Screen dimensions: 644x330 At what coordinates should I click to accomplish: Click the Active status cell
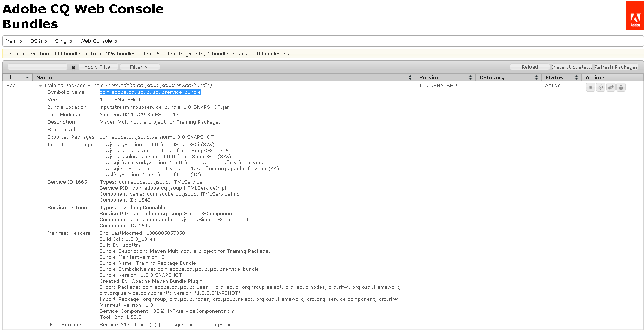pyautogui.click(x=553, y=85)
